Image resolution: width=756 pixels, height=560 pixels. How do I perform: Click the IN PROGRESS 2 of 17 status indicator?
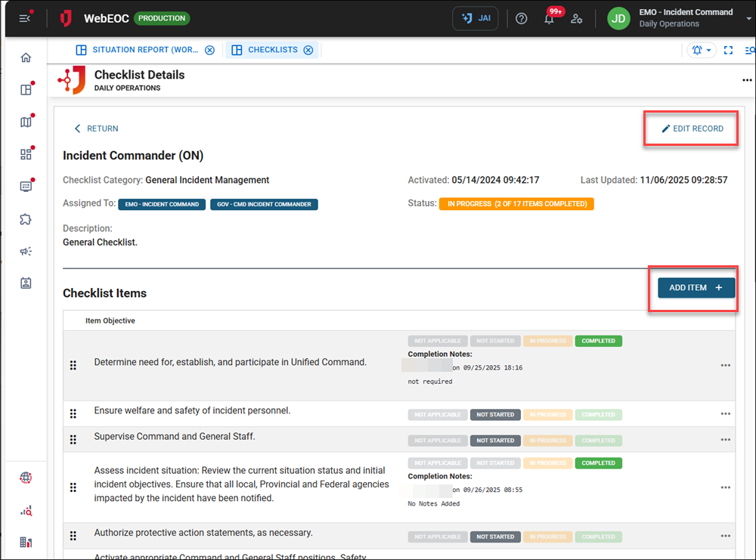coord(516,203)
